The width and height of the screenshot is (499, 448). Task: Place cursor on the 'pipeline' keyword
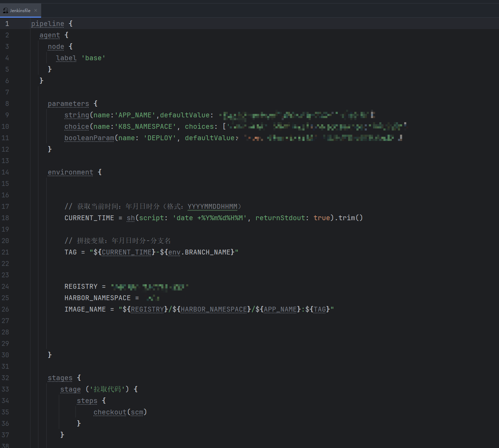tap(48, 24)
